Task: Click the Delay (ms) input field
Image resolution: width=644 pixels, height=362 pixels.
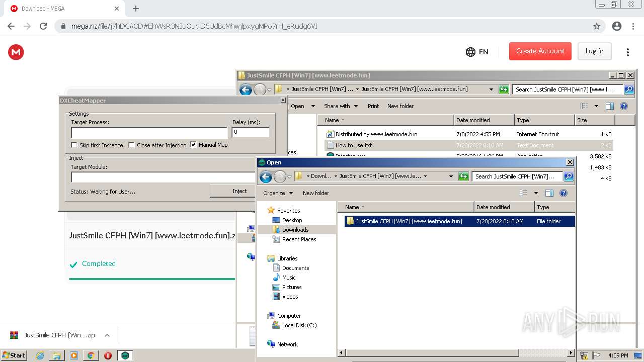Action: tap(251, 132)
